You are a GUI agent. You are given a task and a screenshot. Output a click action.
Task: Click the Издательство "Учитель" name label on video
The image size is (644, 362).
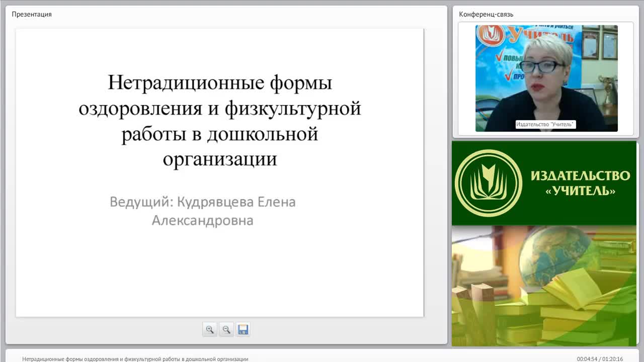point(546,124)
